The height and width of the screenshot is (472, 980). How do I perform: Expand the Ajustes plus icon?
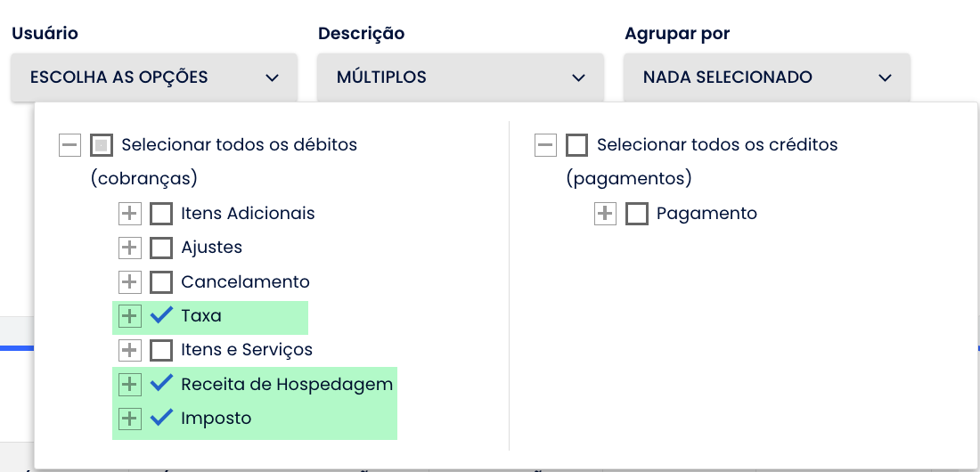tap(130, 248)
